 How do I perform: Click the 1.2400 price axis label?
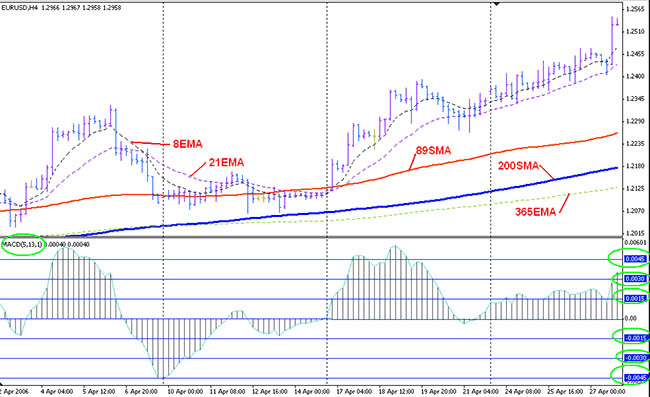636,76
